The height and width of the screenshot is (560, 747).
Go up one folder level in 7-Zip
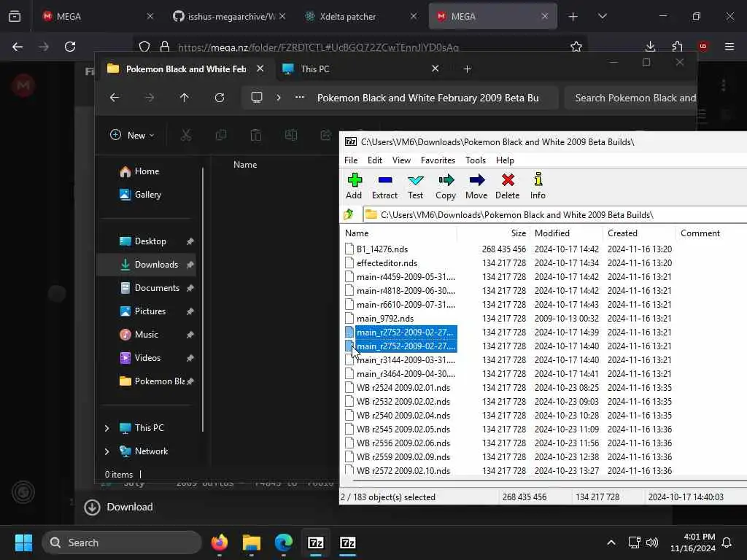(x=349, y=215)
